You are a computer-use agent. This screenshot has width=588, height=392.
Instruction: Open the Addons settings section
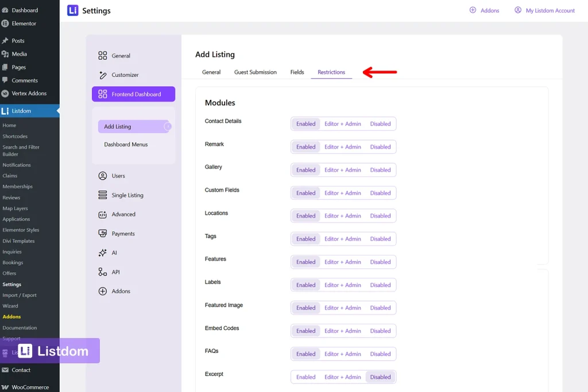102,291
